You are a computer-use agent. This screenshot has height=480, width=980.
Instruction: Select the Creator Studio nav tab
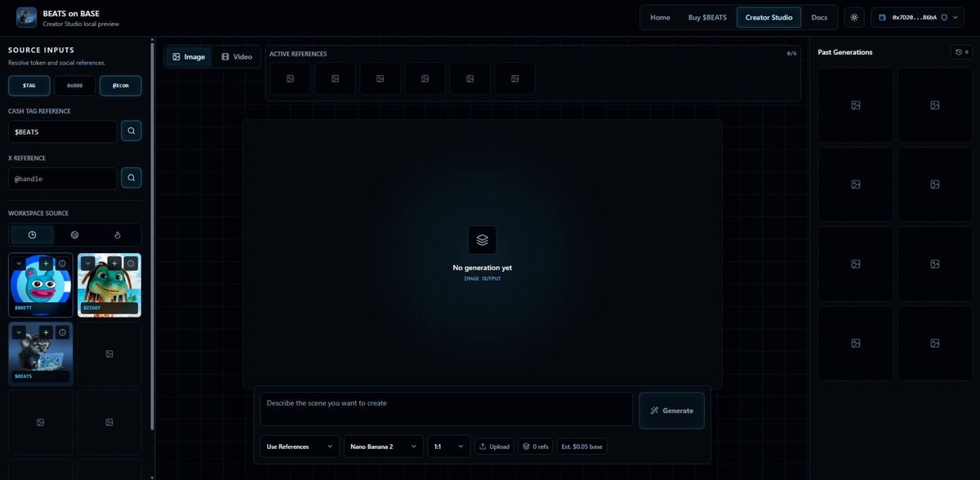point(768,17)
